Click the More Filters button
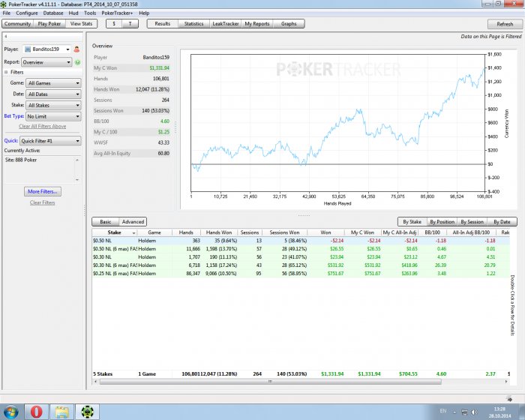The width and height of the screenshot is (525, 420). click(42, 192)
